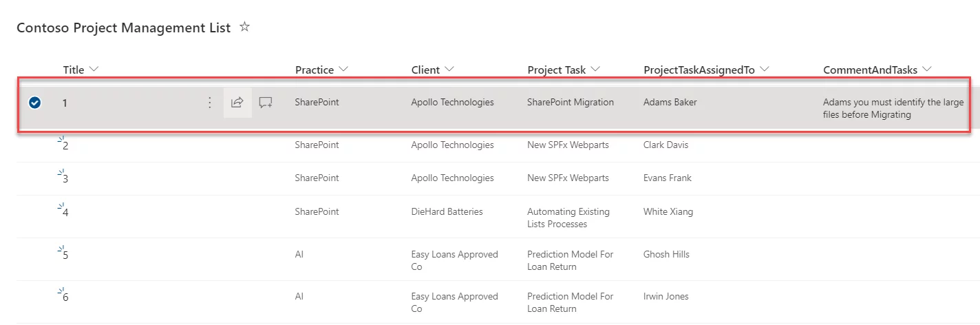Open list item titled 4

[65, 213]
